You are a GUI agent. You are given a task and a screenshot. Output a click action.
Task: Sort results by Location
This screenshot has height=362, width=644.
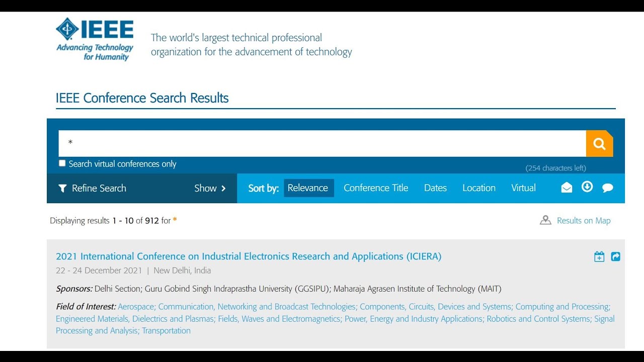tap(479, 188)
